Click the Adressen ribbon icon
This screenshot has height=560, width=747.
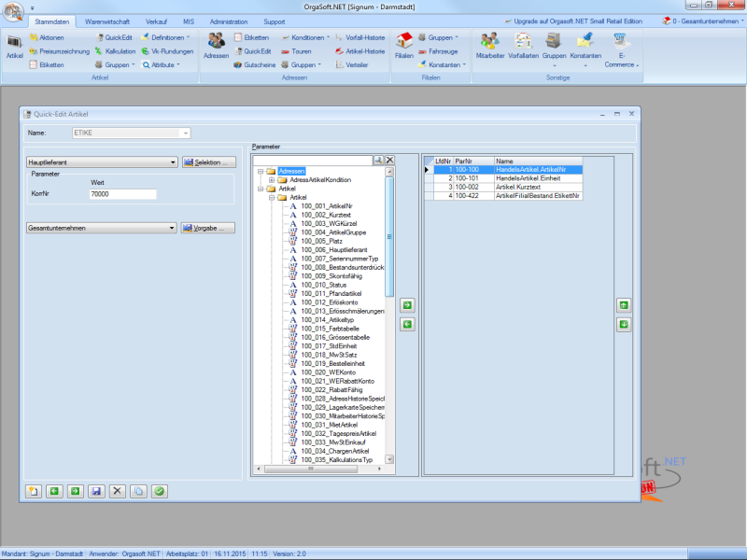coord(216,45)
